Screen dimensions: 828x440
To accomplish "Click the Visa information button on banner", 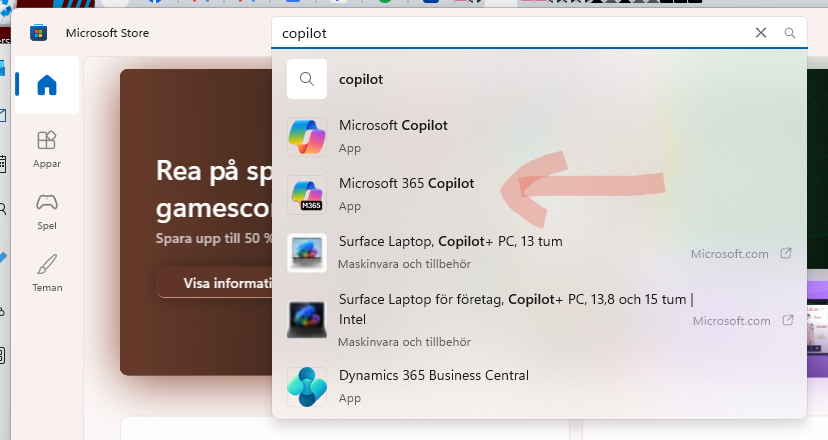I will (214, 283).
